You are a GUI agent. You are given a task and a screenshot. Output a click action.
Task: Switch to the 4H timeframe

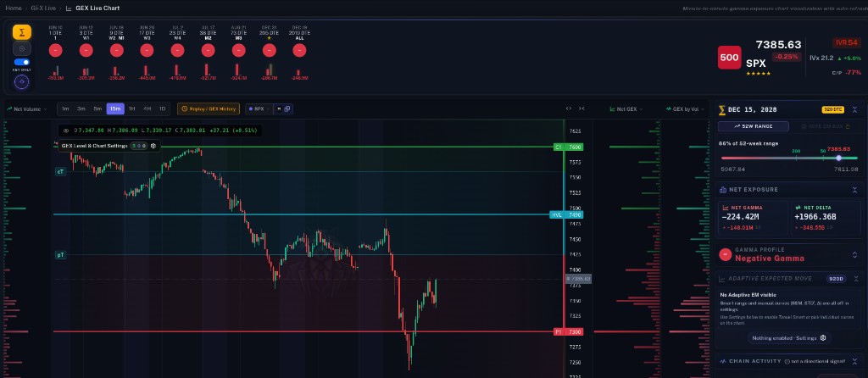point(147,109)
